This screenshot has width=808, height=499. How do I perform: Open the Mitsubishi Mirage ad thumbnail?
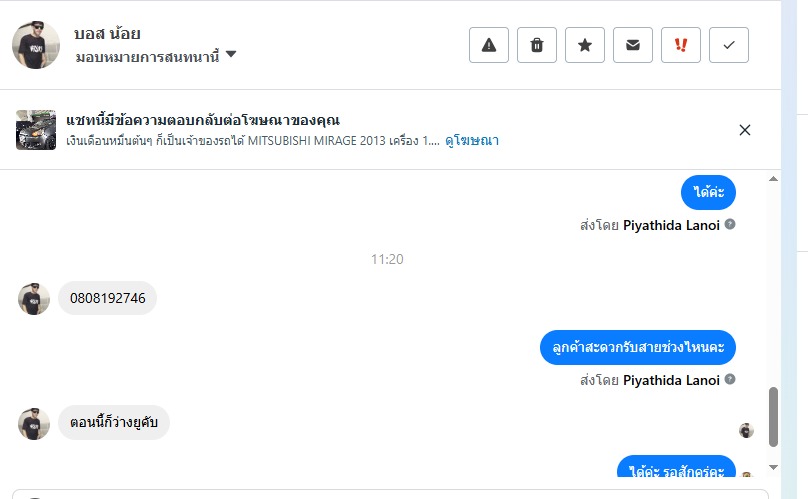(36, 130)
